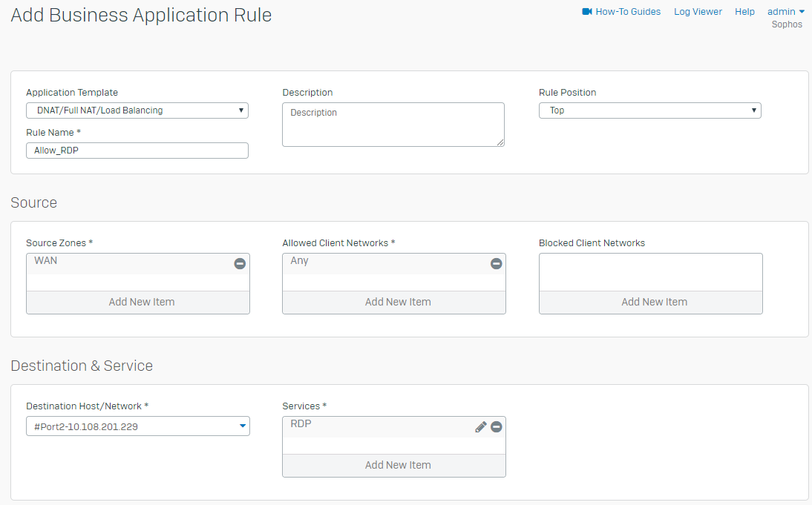The height and width of the screenshot is (505, 812).
Task: Click the How-To Guides video icon
Action: click(x=587, y=12)
